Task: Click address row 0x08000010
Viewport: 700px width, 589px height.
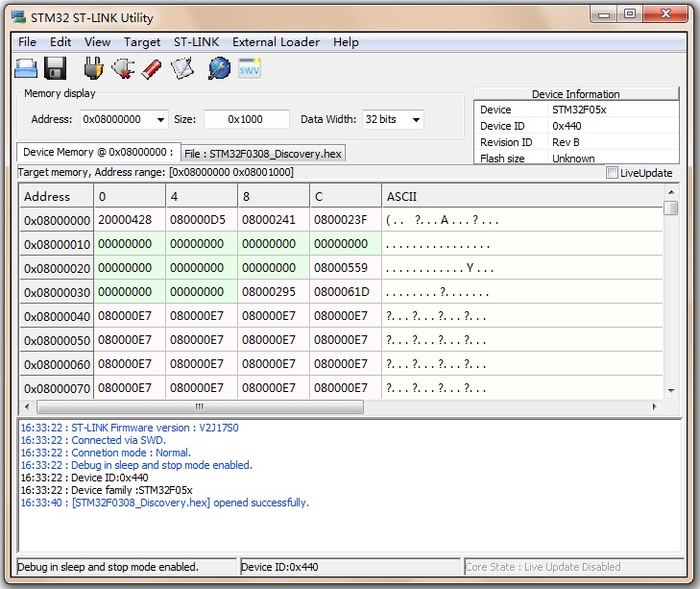Action: [57, 244]
